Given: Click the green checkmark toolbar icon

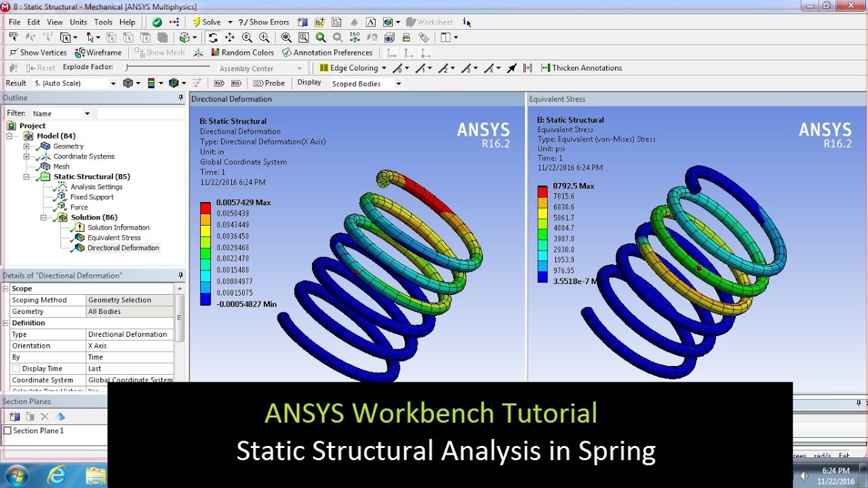Looking at the screenshot, I should pos(157,22).
